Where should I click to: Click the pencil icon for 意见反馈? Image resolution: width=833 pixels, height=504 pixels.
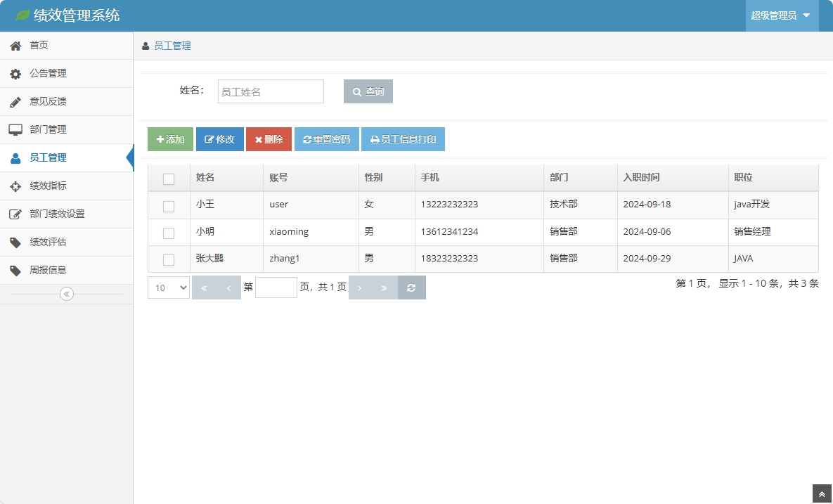pos(15,102)
